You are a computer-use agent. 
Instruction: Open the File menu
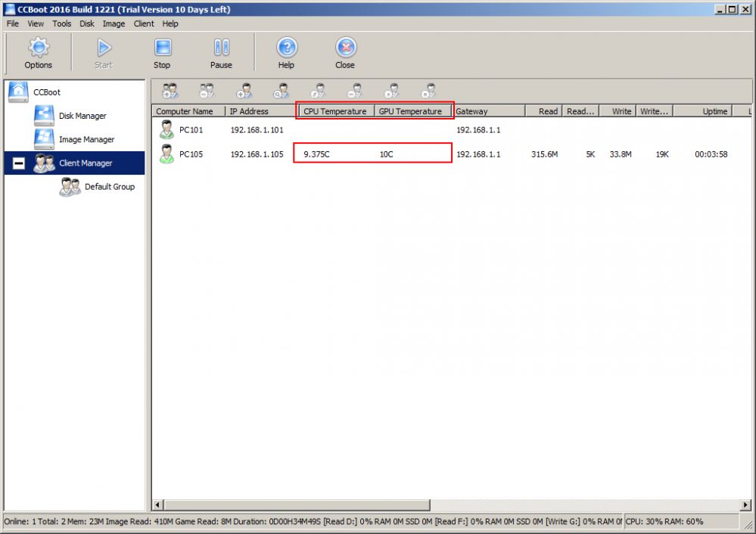tap(13, 23)
